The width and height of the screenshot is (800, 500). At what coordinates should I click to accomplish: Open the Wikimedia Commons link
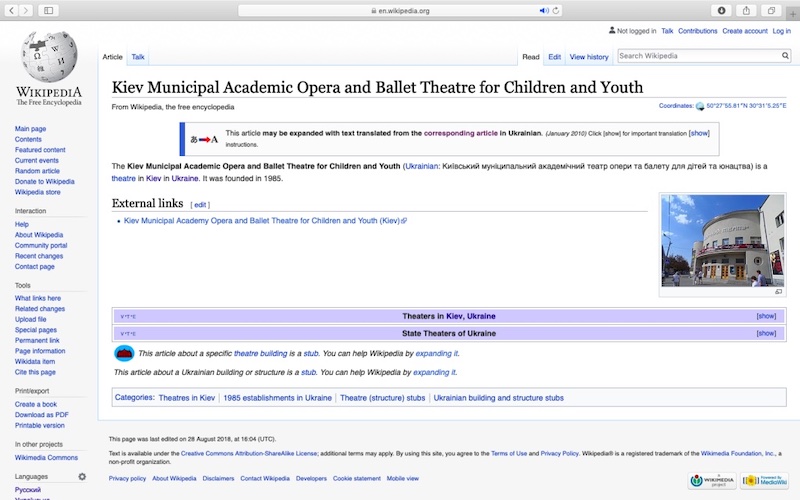tap(46, 458)
